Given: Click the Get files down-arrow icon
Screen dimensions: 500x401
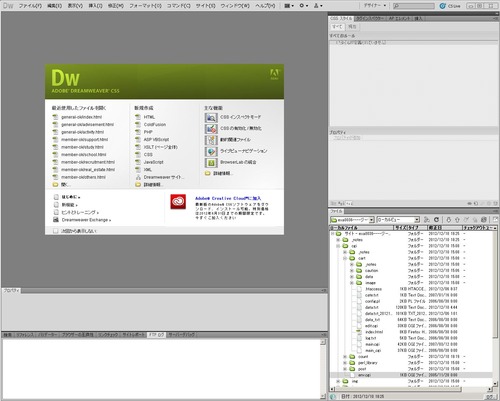Looking at the screenshot, I should coord(449,220).
